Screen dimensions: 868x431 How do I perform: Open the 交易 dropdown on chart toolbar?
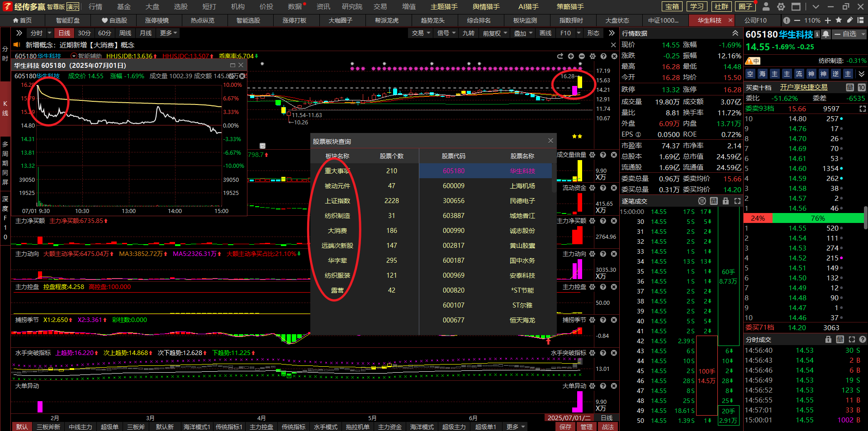pos(421,33)
